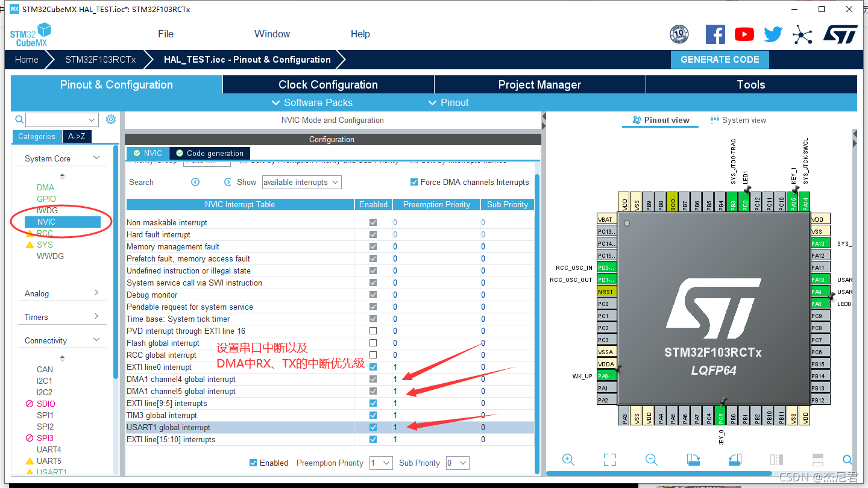This screenshot has height=488, width=868.
Task: Rotate the chip counter-clockwise
Action: pyautogui.click(x=735, y=460)
